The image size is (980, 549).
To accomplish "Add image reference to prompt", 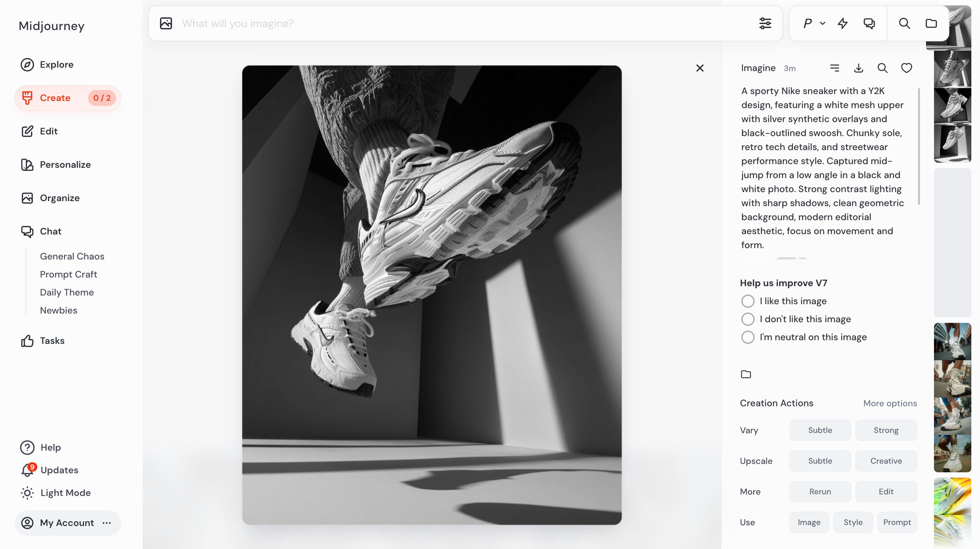I will (166, 23).
